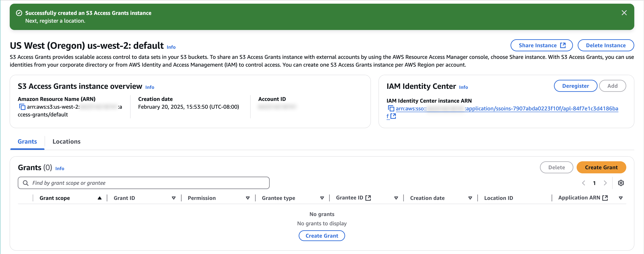The image size is (644, 254).
Task: Open Info link beside IAM Identity Center
Action: click(x=463, y=87)
